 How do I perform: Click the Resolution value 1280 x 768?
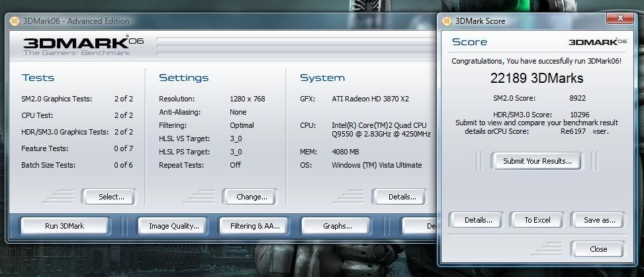point(248,99)
